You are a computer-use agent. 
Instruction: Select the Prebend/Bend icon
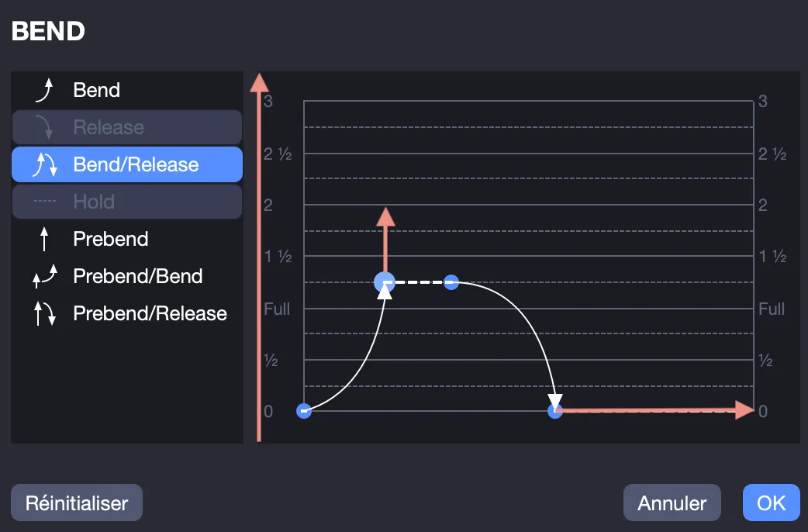[44, 276]
